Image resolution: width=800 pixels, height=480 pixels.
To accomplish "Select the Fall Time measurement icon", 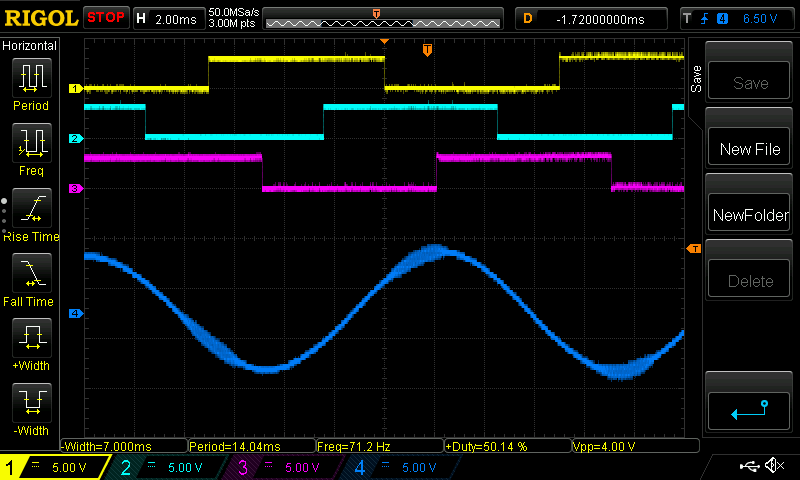I will click(32, 273).
